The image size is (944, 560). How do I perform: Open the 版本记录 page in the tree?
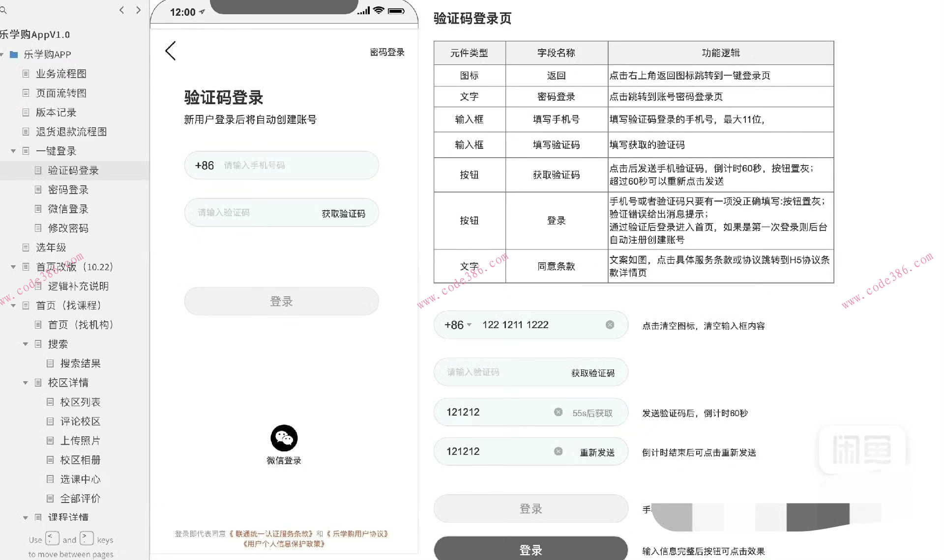coord(57,112)
